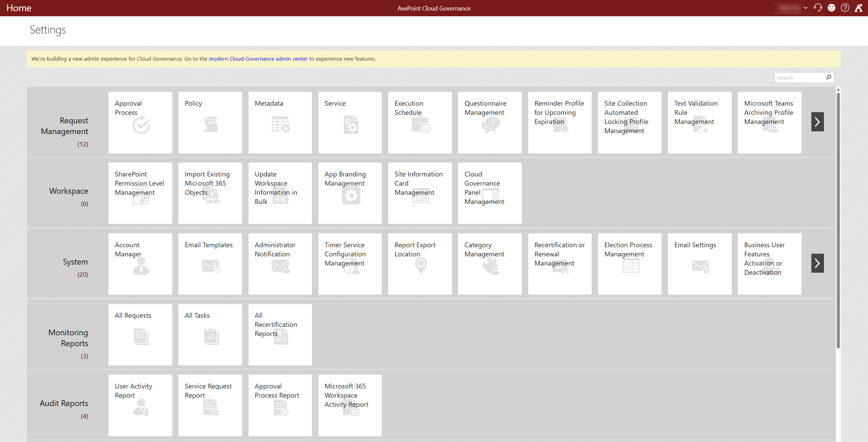This screenshot has width=868, height=442.
Task: Select the Home menu item
Action: [19, 8]
